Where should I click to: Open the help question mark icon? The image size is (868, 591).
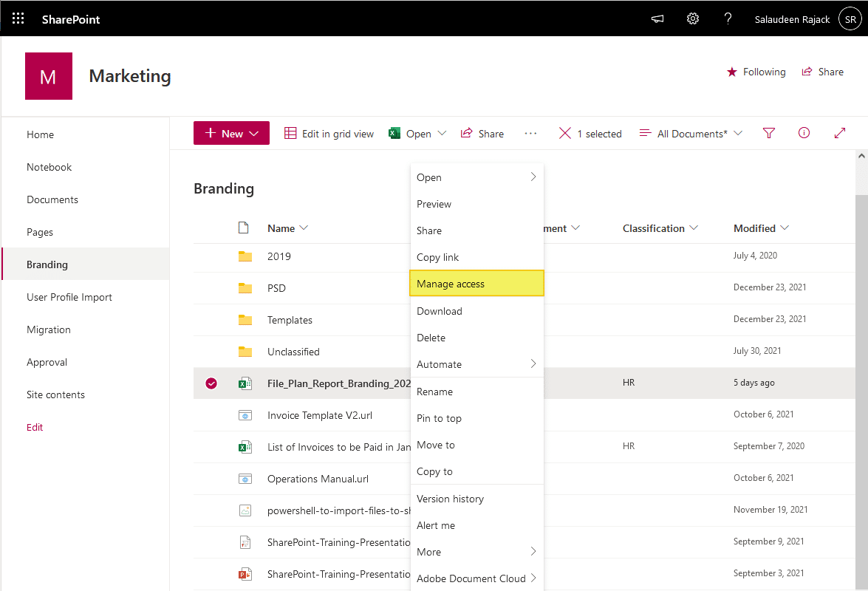tap(728, 18)
